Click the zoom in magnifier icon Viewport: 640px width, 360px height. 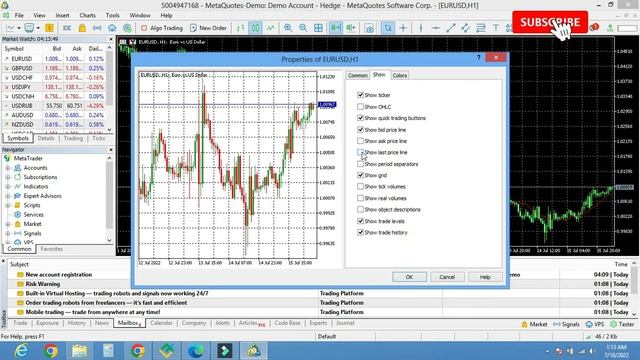(x=288, y=28)
